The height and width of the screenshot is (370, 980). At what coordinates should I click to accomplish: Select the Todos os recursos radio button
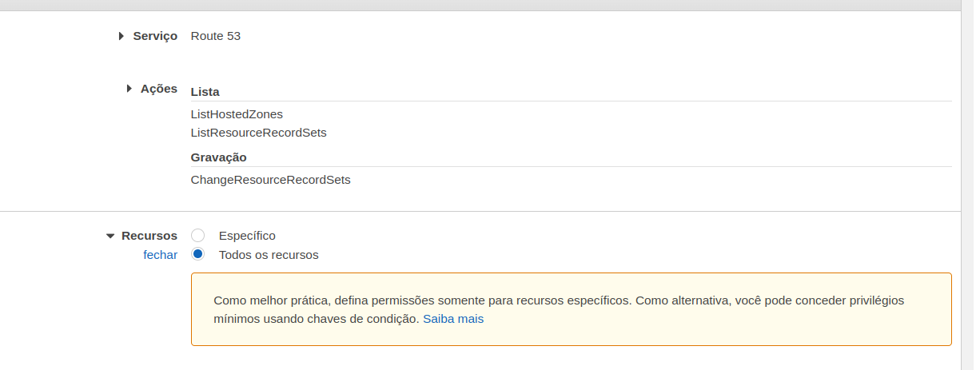(x=198, y=255)
